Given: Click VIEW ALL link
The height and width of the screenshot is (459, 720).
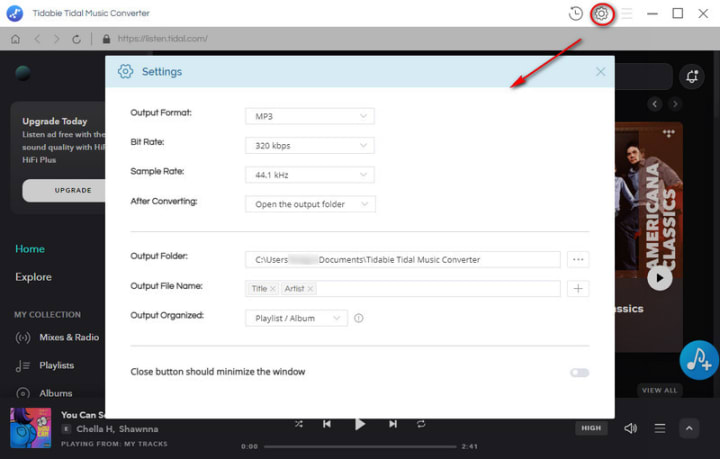Looking at the screenshot, I should coord(659,390).
